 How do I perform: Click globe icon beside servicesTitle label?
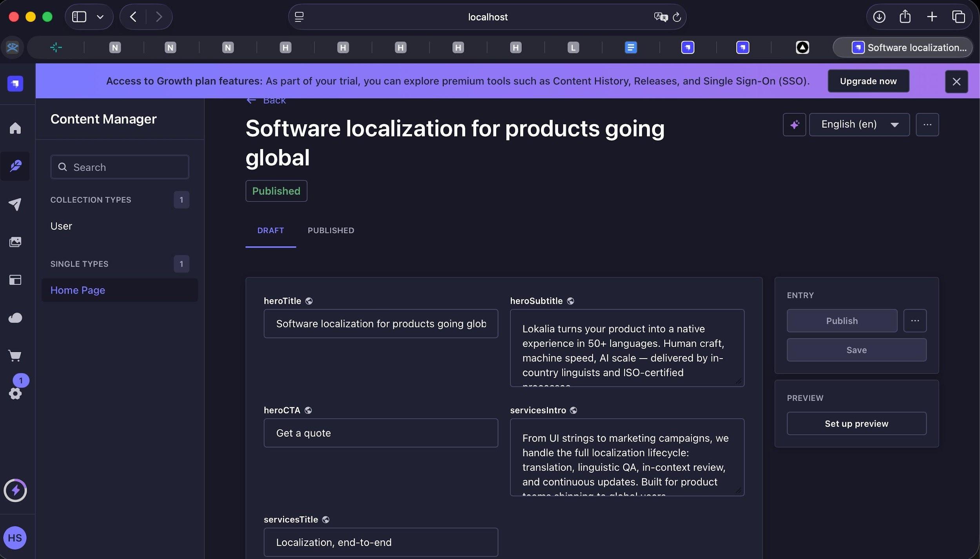pyautogui.click(x=325, y=519)
